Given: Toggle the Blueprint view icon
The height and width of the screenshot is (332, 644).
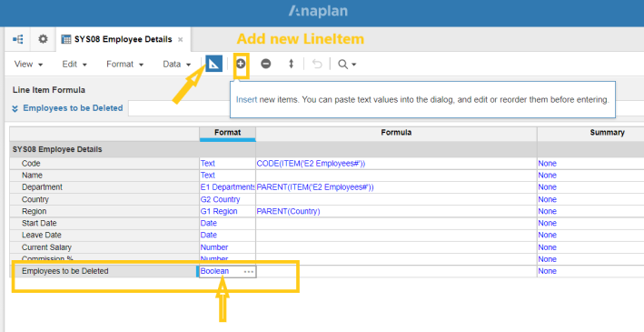Looking at the screenshot, I should [213, 64].
